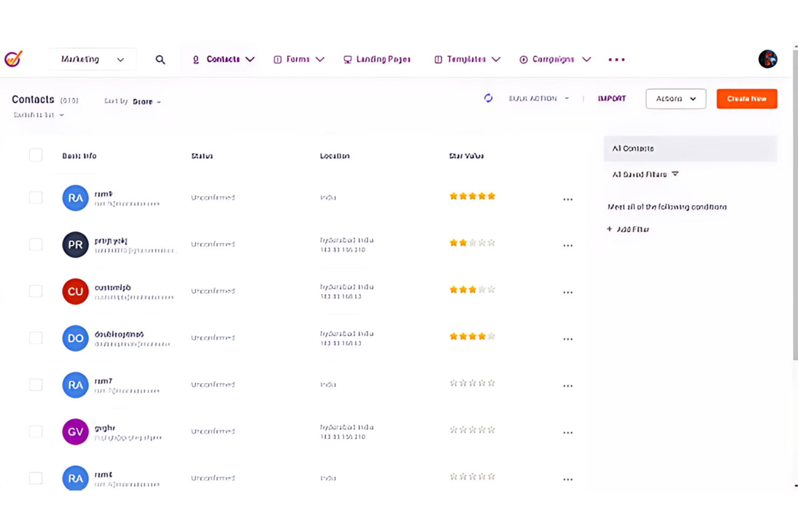798x532 pixels.
Task: Open the Contacts nav item
Action: coord(223,59)
